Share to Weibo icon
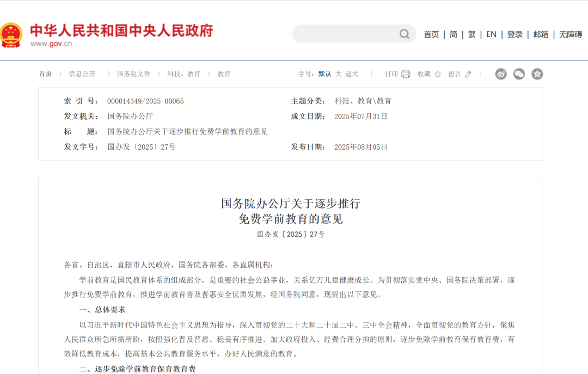 [x=501, y=74]
